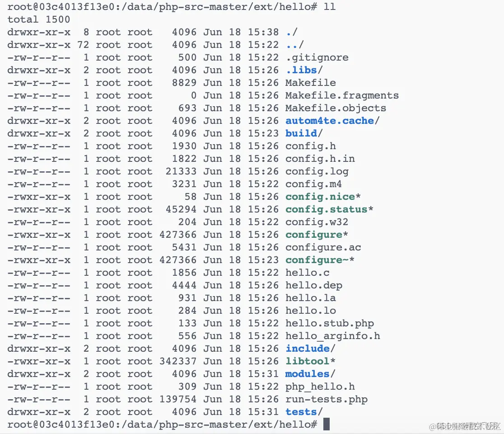Click the hello.dep file name
This screenshot has width=504, height=434.
tap(314, 285)
